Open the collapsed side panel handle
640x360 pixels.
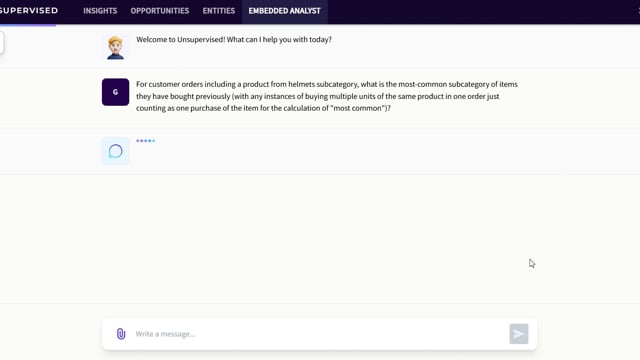2,43
